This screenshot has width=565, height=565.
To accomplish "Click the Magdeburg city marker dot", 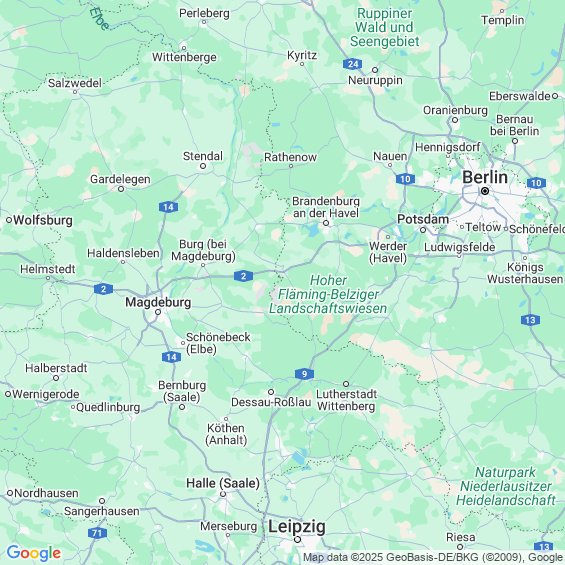I will (158, 312).
